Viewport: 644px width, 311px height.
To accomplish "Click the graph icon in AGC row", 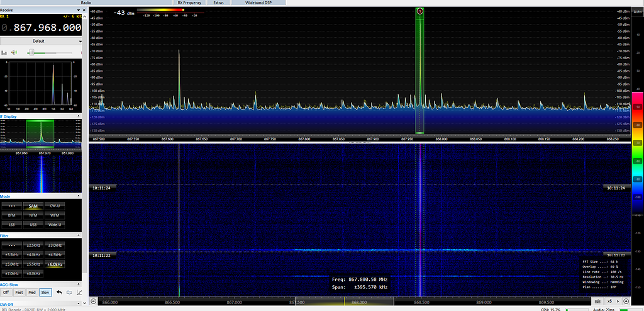I will (79, 292).
